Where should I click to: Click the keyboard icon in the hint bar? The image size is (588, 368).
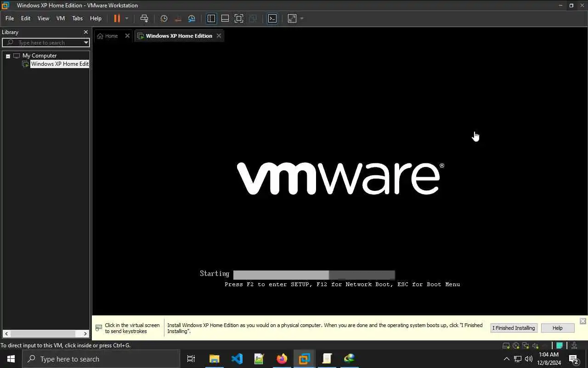99,328
